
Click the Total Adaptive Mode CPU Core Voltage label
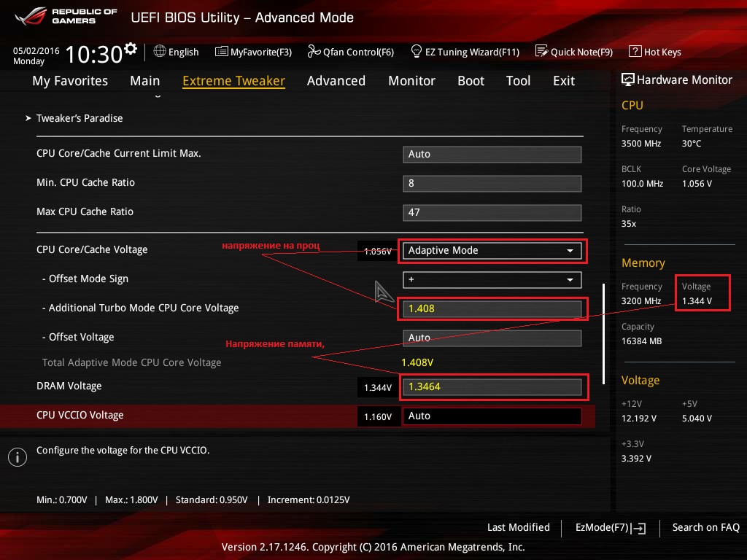click(131, 362)
